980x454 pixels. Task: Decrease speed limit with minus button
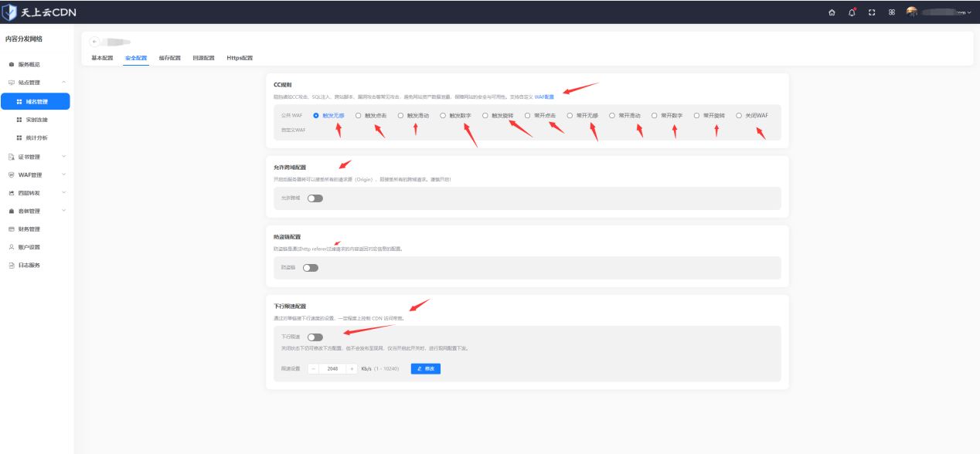pyautogui.click(x=314, y=368)
